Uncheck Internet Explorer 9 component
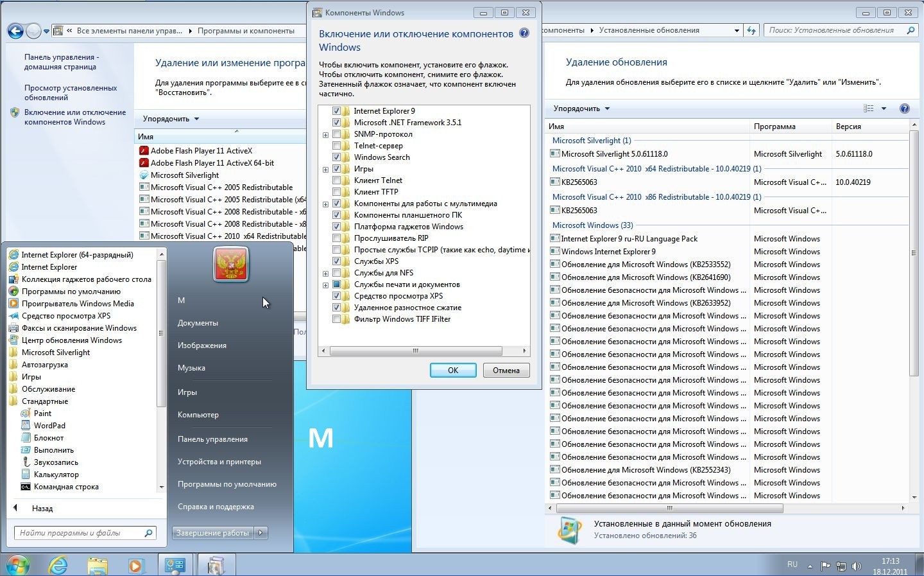Viewport: 924px width, 576px height. tap(336, 111)
